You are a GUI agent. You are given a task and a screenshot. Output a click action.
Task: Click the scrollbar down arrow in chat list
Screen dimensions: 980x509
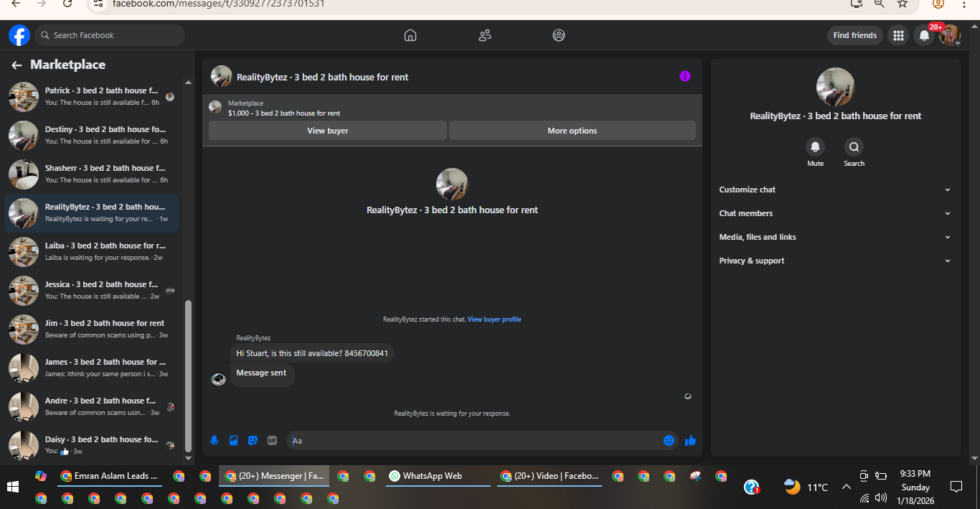pyautogui.click(x=189, y=458)
